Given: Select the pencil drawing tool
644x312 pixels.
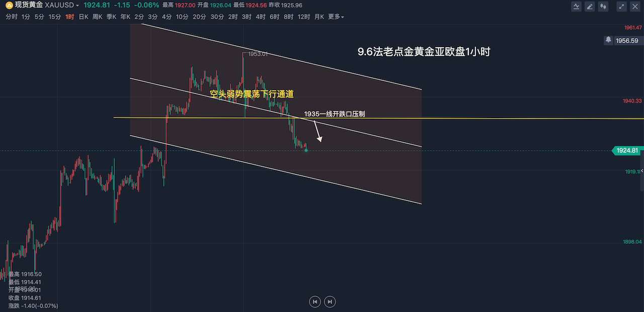Looking at the screenshot, I should [x=590, y=7].
